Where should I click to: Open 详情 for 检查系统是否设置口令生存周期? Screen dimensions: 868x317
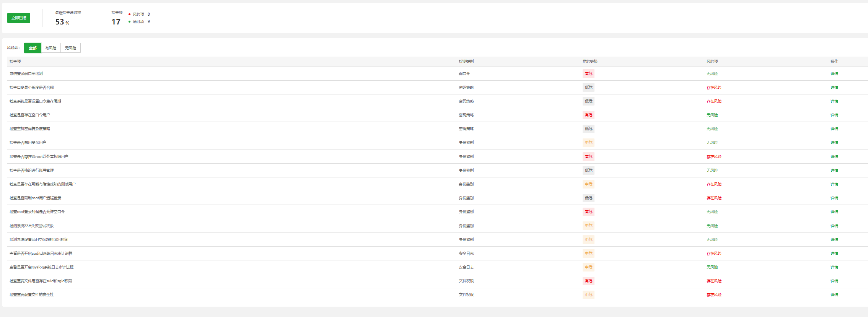[834, 101]
